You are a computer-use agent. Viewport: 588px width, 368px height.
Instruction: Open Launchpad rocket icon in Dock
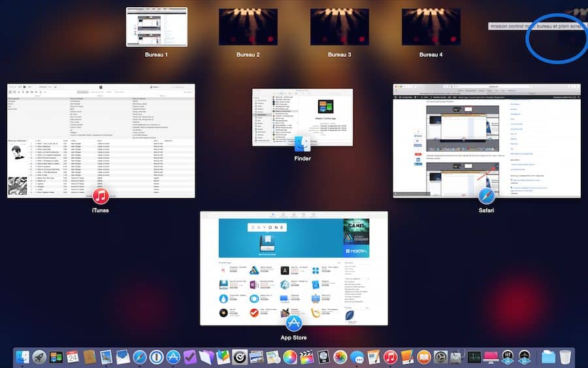(39, 357)
